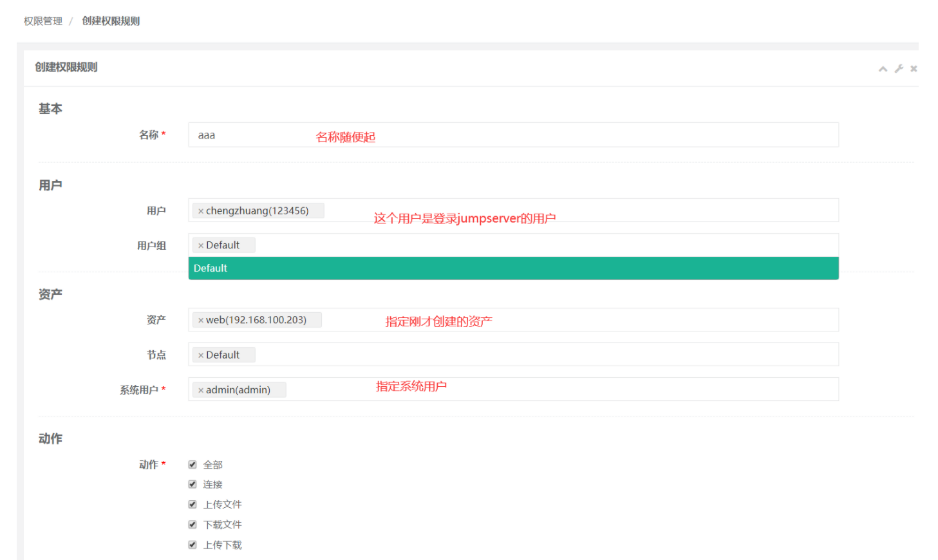Click the 用户组 field label
The width and height of the screenshot is (938, 560).
point(152,246)
